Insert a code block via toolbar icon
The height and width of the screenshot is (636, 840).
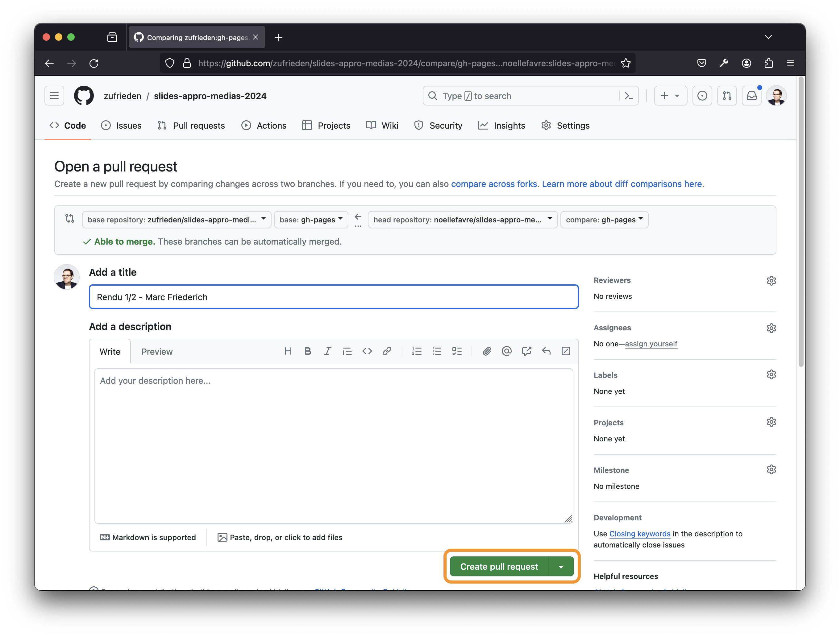367,351
